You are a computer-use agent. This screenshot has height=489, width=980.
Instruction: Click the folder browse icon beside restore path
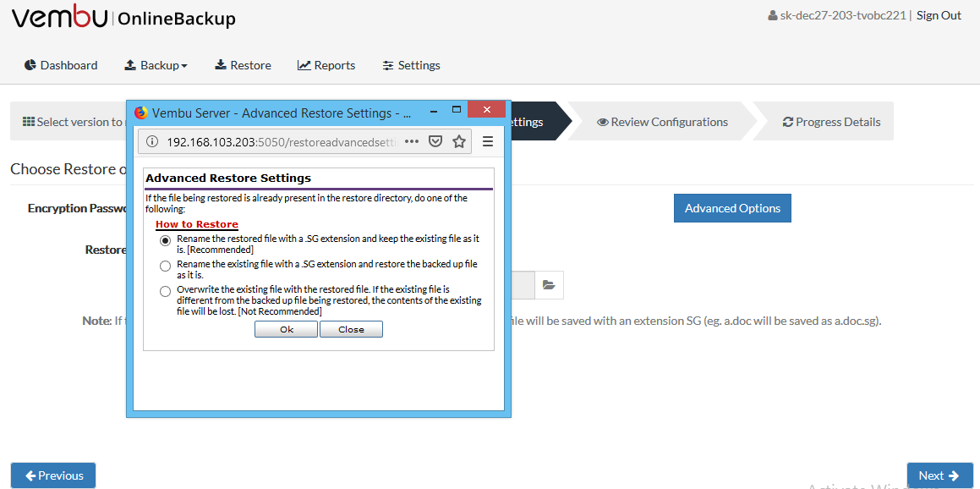549,285
